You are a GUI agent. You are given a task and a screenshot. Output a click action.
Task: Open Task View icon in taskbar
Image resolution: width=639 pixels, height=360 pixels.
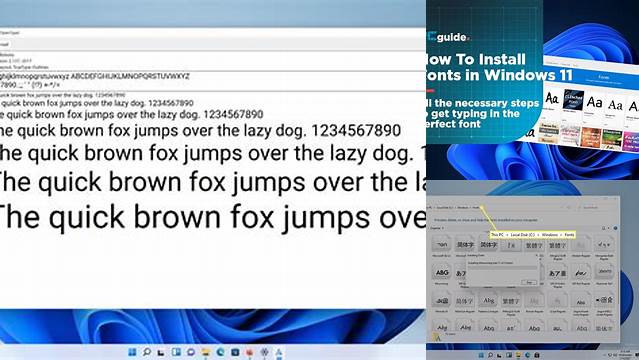[x=161, y=352]
